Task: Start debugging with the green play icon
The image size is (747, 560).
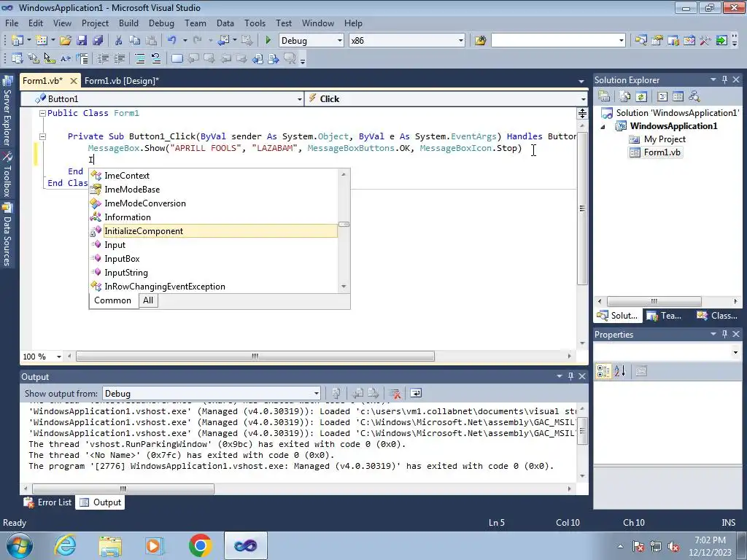Action: (268, 41)
